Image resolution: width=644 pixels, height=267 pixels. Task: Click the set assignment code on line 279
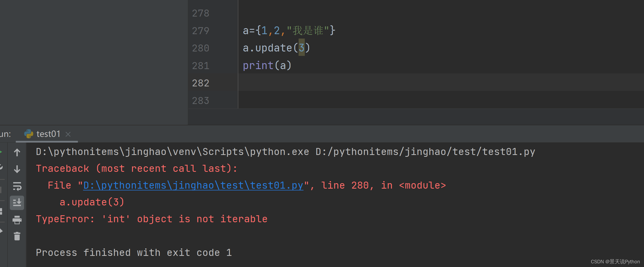(x=289, y=31)
